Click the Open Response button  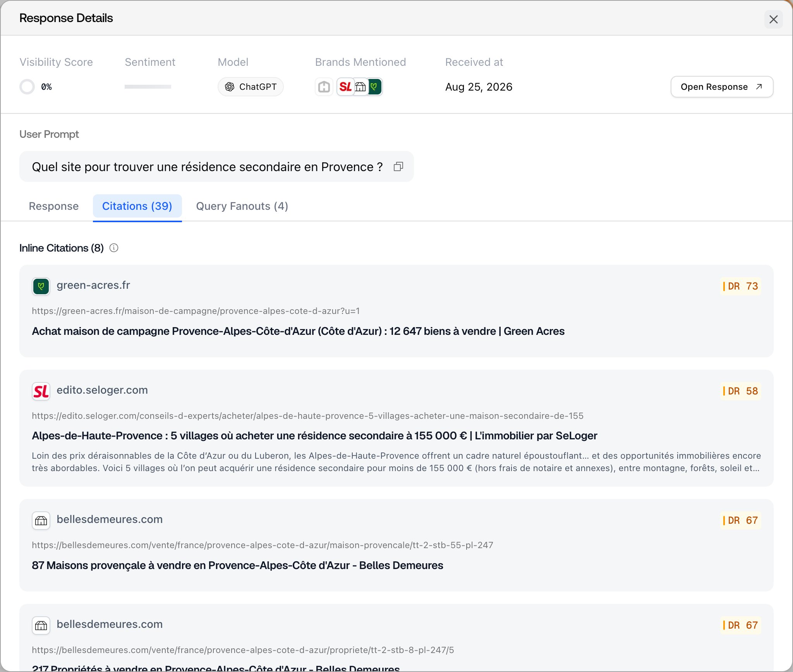[x=722, y=87]
